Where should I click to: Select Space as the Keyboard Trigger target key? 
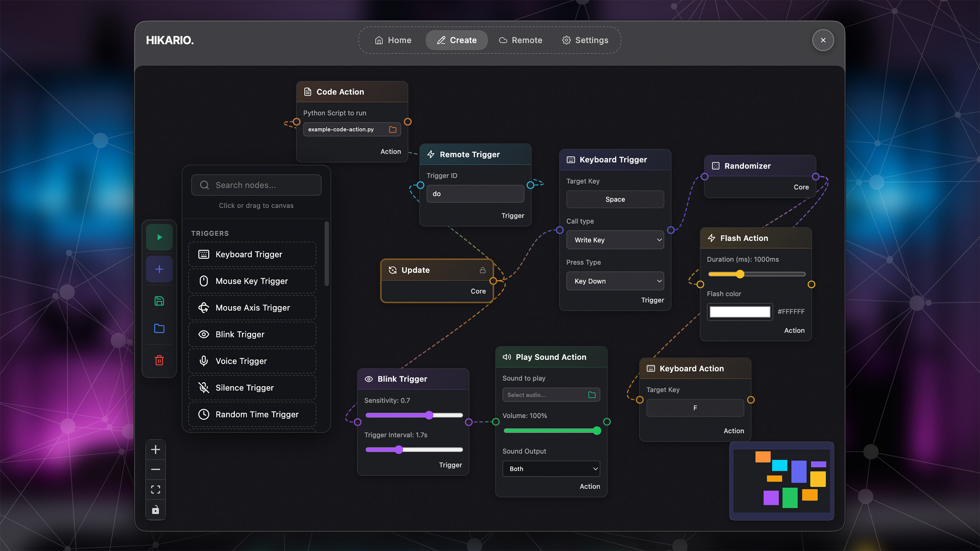click(615, 199)
